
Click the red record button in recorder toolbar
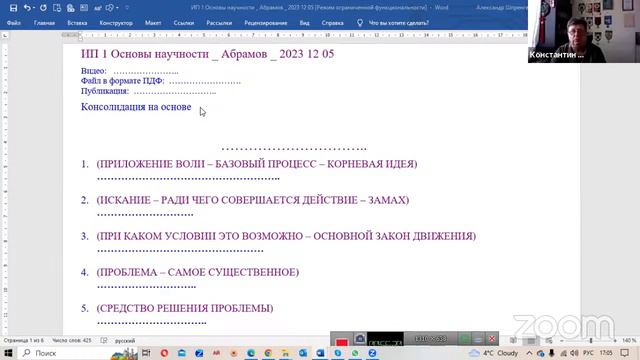coord(342,342)
